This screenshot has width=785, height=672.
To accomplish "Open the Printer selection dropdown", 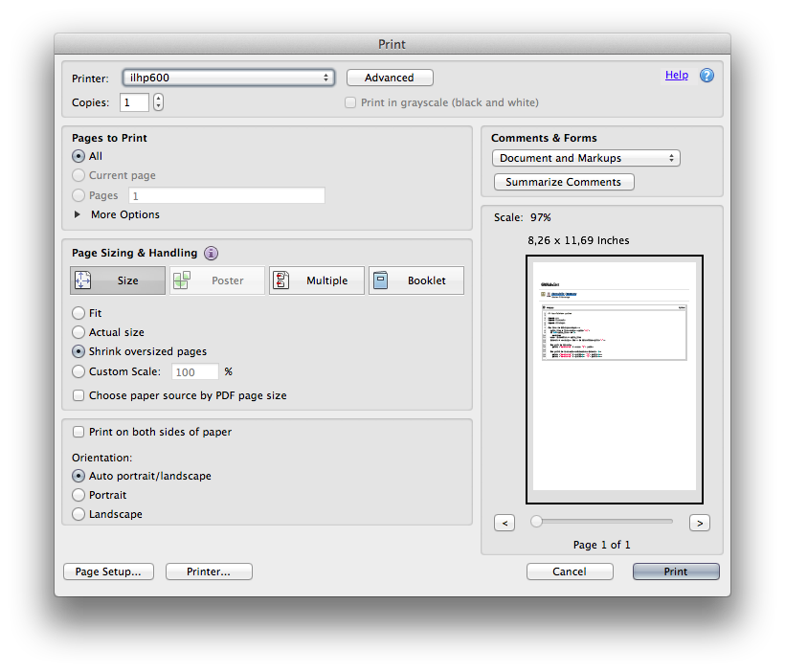I will pos(228,78).
